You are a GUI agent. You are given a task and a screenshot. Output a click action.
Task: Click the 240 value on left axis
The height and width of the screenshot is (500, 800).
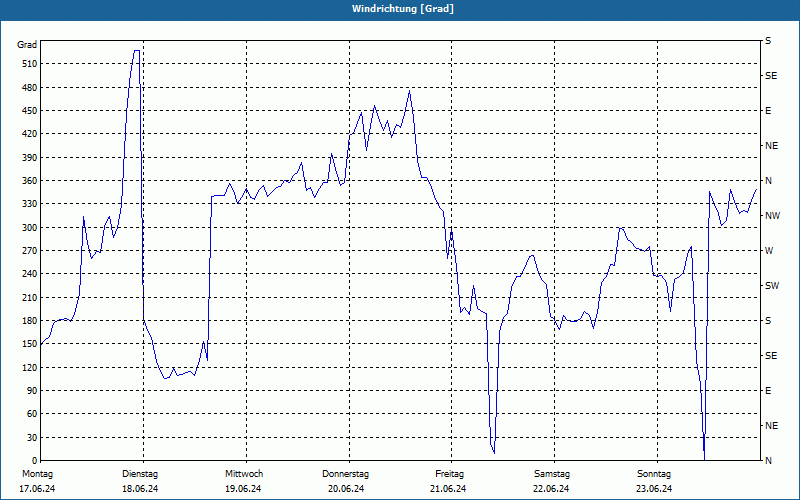[30, 273]
